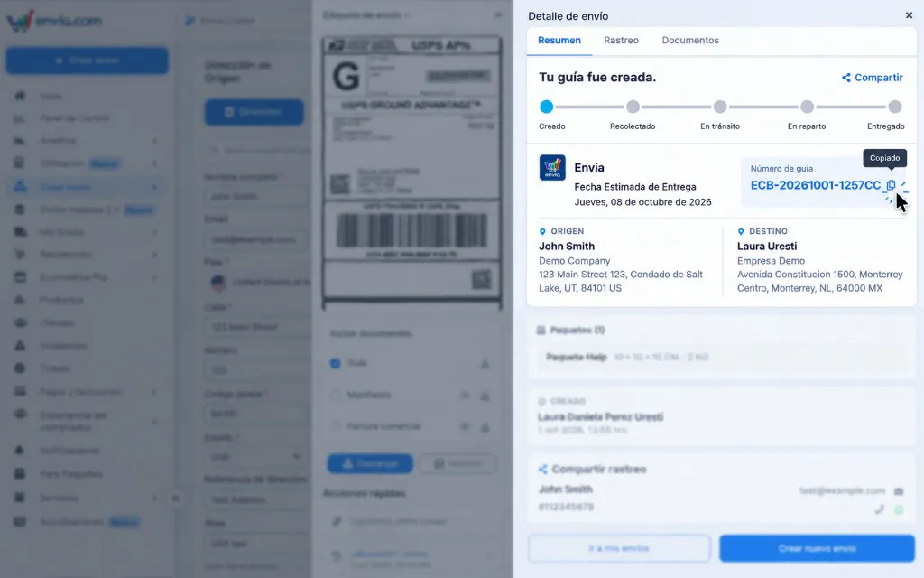The width and height of the screenshot is (924, 578).
Task: Click the Imprimir button
Action: coord(457,463)
